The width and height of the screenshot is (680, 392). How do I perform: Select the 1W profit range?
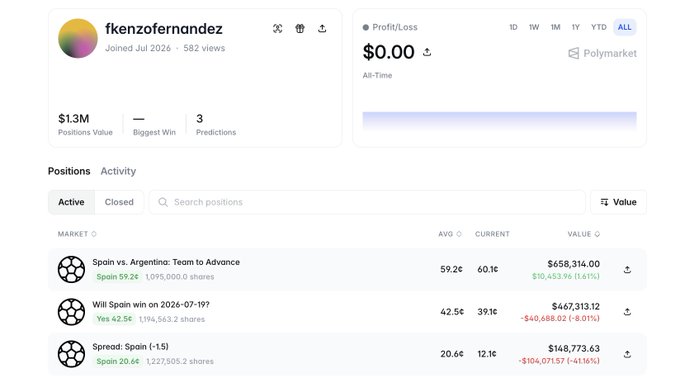(534, 27)
